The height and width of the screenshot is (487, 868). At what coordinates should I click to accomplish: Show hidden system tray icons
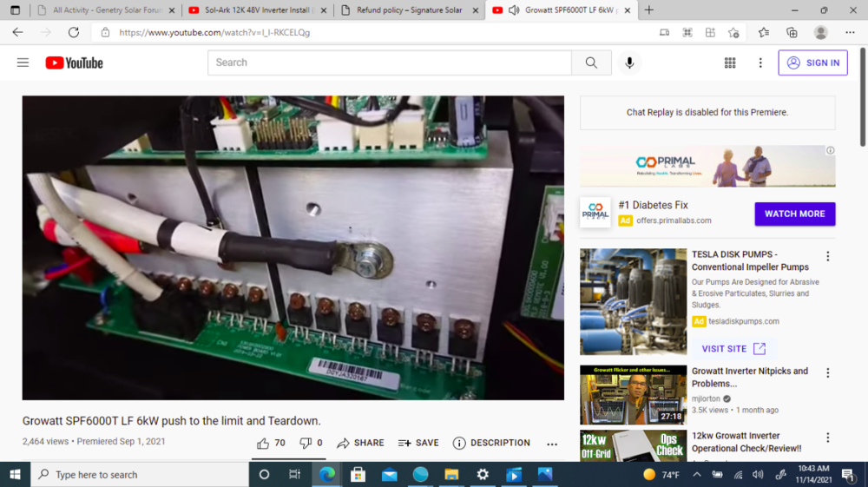coord(696,474)
